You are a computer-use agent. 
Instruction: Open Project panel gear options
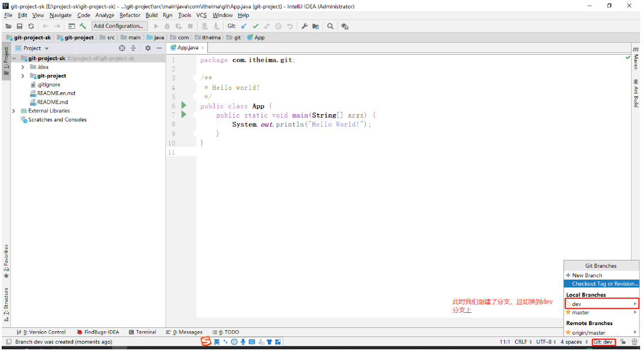point(148,48)
